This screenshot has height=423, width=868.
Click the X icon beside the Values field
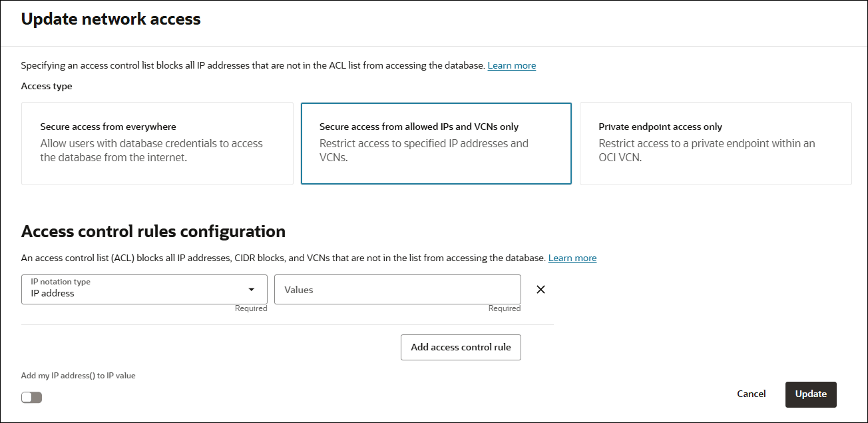(541, 289)
